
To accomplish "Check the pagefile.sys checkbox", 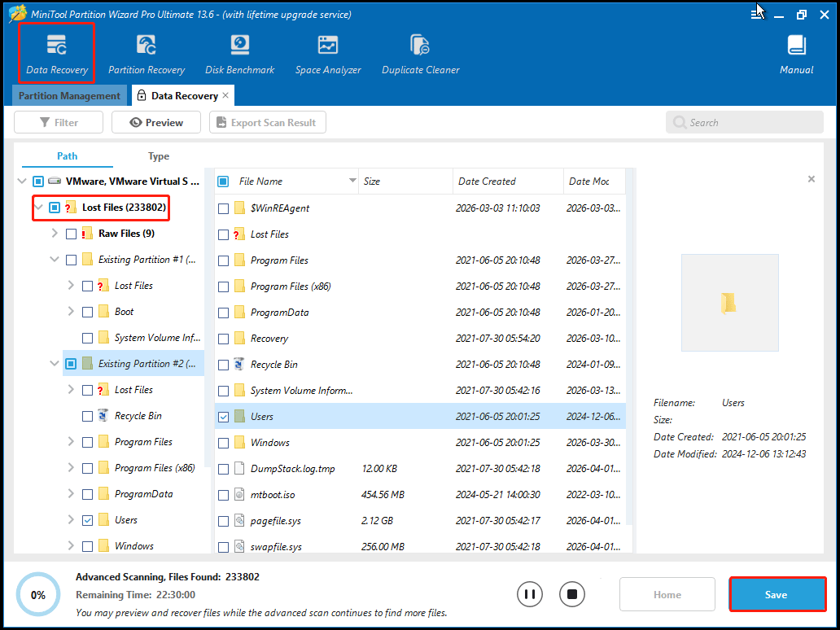I will [x=223, y=521].
